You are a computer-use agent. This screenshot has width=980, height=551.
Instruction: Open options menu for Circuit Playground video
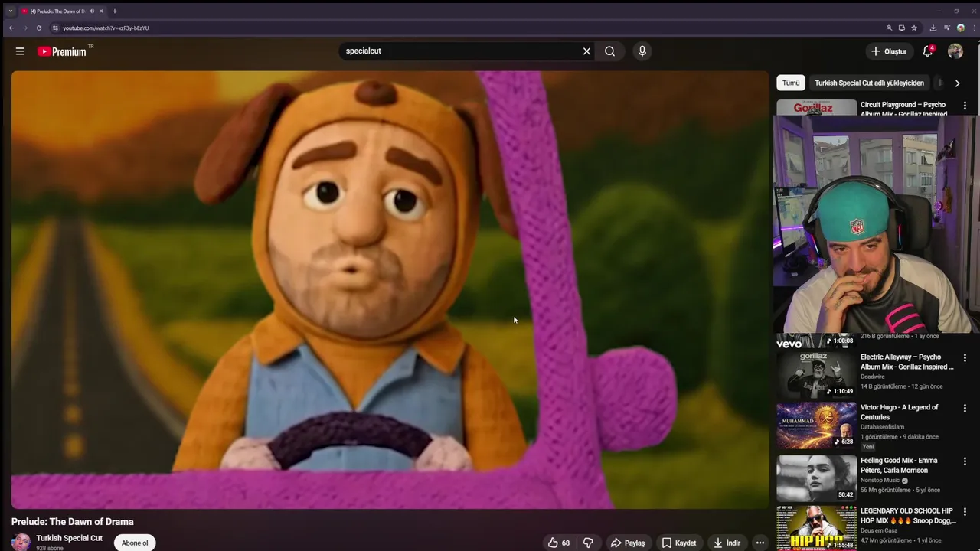[965, 106]
